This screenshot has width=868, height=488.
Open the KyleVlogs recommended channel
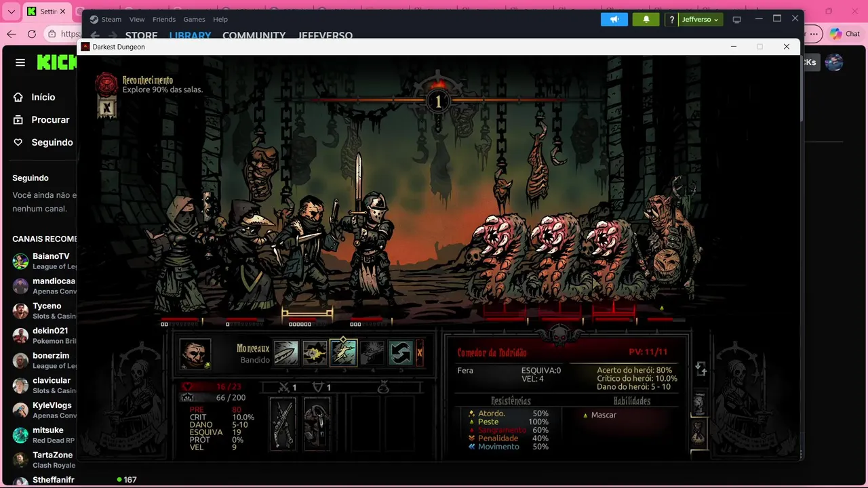[43, 410]
